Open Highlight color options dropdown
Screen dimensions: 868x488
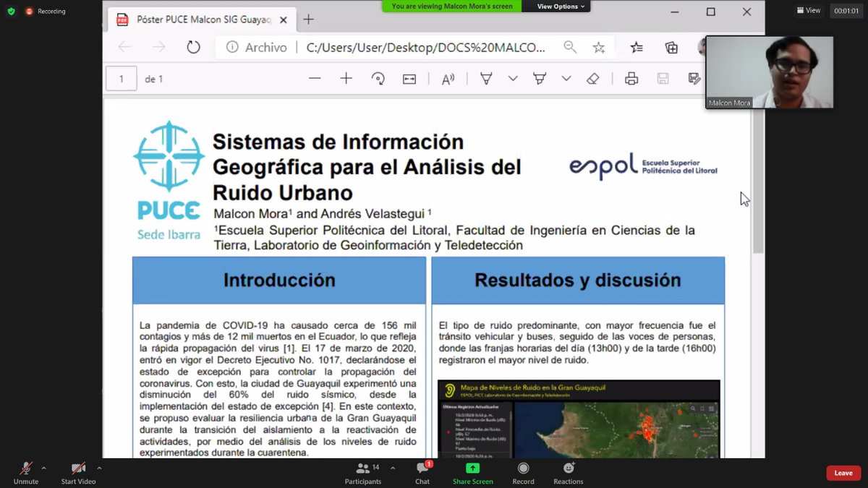566,79
